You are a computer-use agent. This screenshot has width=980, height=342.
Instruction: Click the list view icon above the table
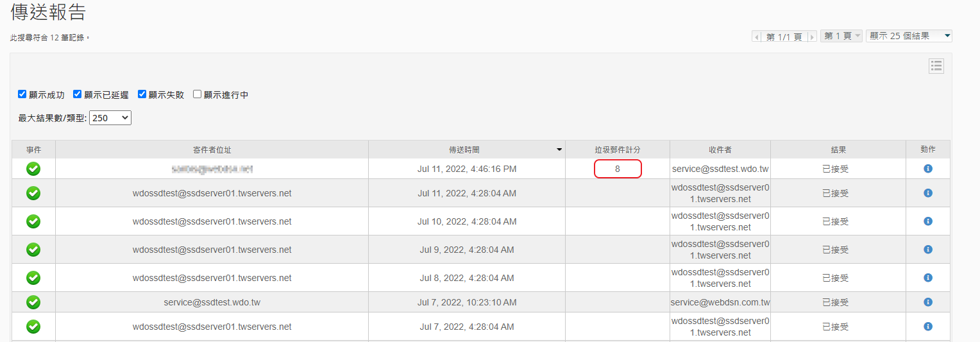tap(936, 66)
